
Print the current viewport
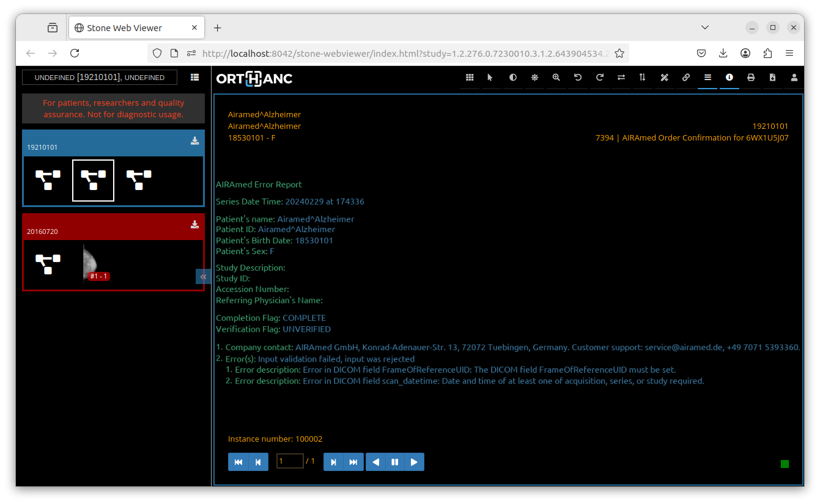(x=751, y=78)
